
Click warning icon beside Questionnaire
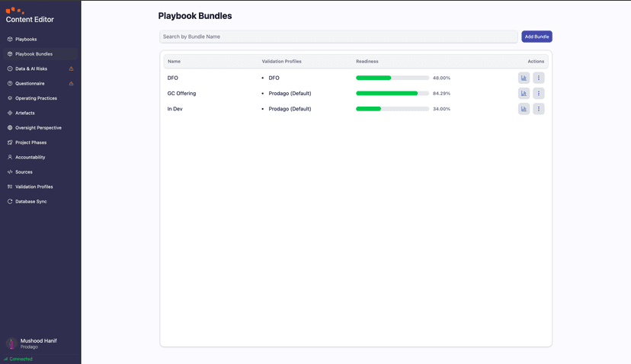(x=72, y=84)
